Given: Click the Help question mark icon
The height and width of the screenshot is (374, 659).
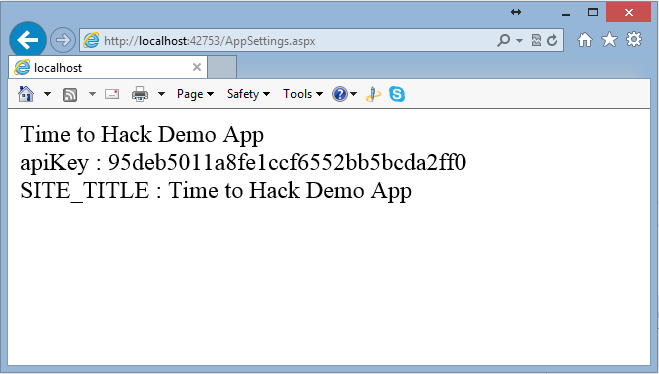Looking at the screenshot, I should click(x=340, y=94).
